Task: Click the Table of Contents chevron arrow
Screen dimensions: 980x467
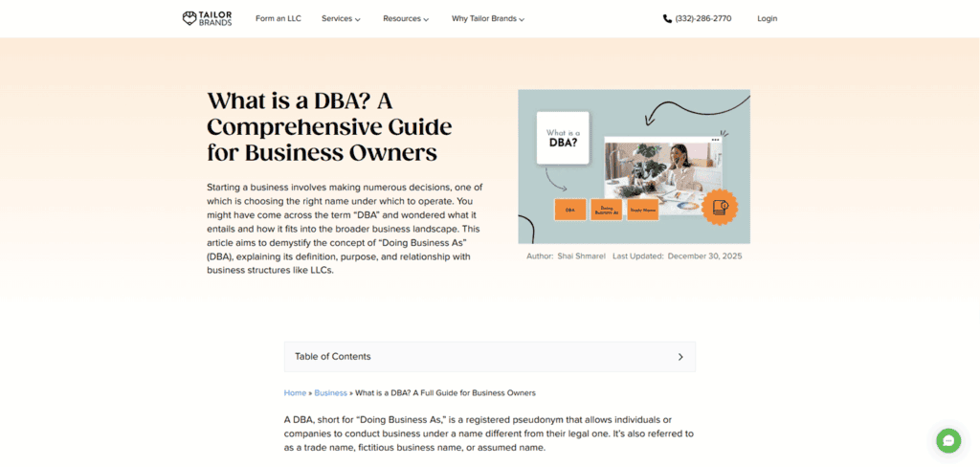Action: click(680, 357)
